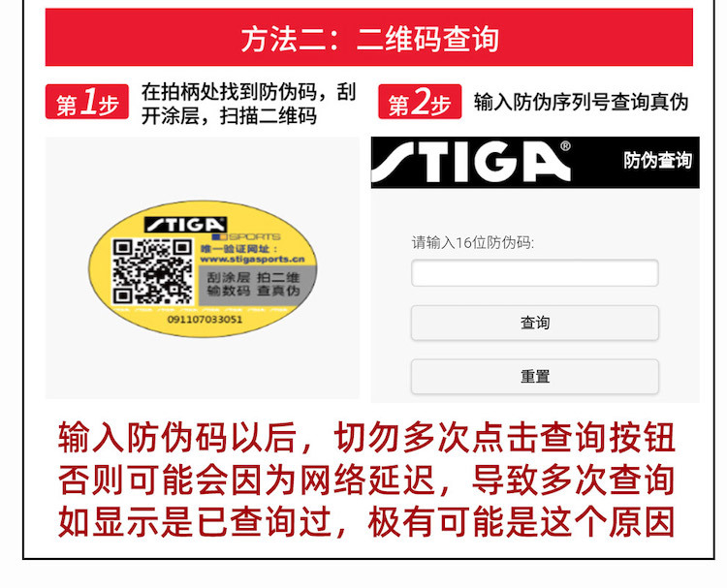
Task: Click the 查询 button
Action: [534, 323]
